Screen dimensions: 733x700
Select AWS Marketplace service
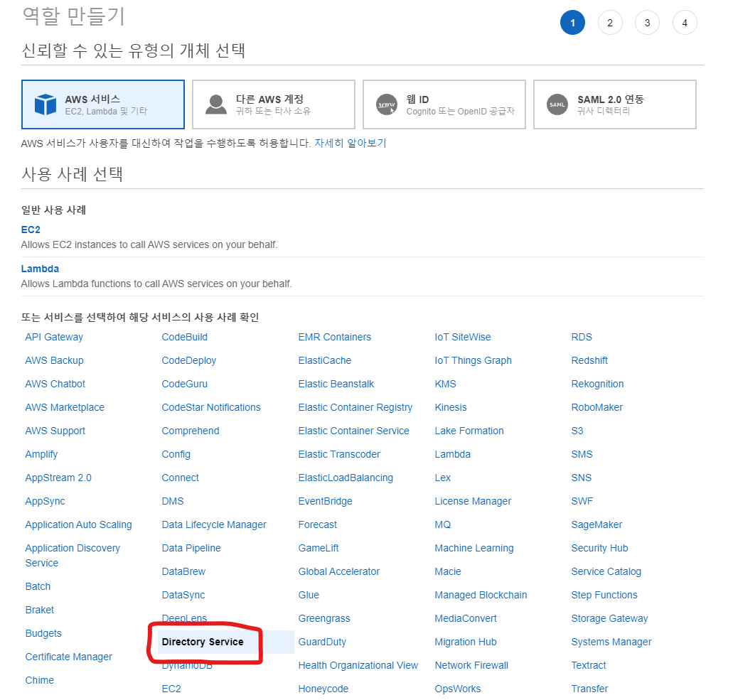pos(65,407)
